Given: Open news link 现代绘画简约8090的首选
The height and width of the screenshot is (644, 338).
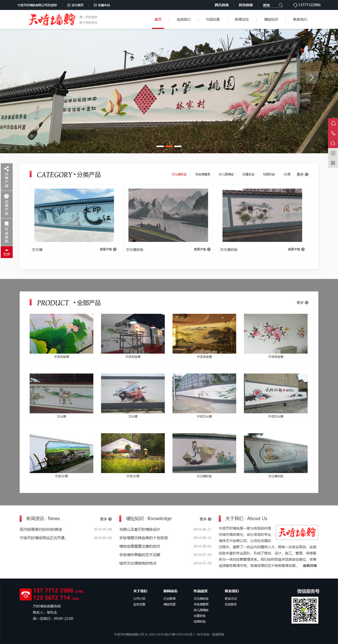Looking at the screenshot, I should tap(41, 530).
